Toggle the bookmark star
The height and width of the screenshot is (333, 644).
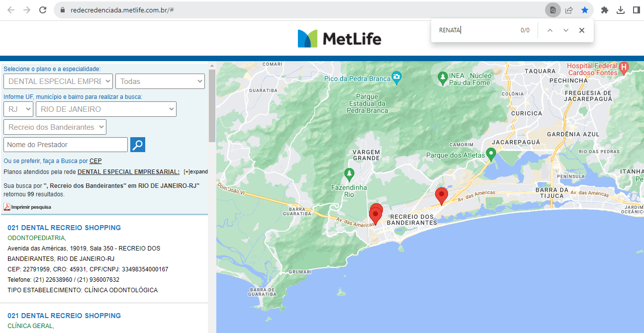click(585, 10)
